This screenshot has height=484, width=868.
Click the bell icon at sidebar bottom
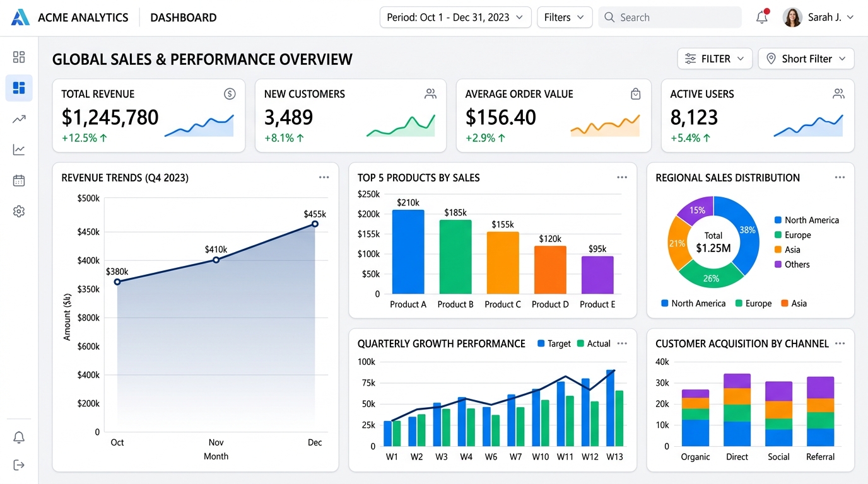19,437
